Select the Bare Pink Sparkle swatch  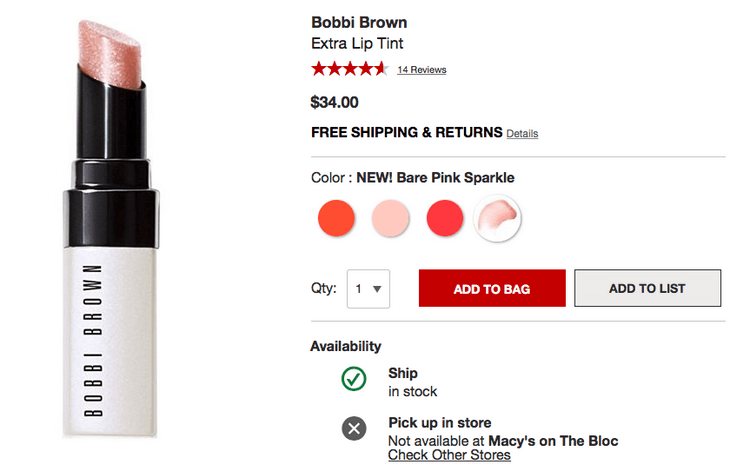pyautogui.click(x=498, y=217)
